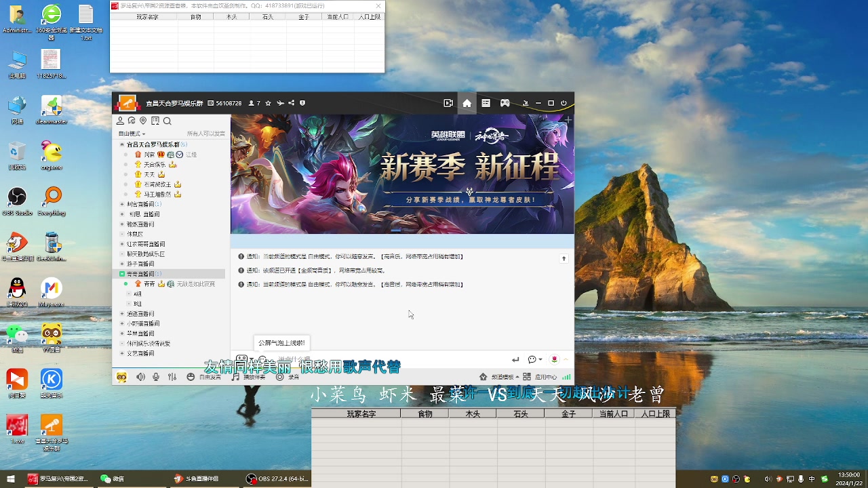
Task: Open the OBS Studio desktop icon
Action: point(17,202)
